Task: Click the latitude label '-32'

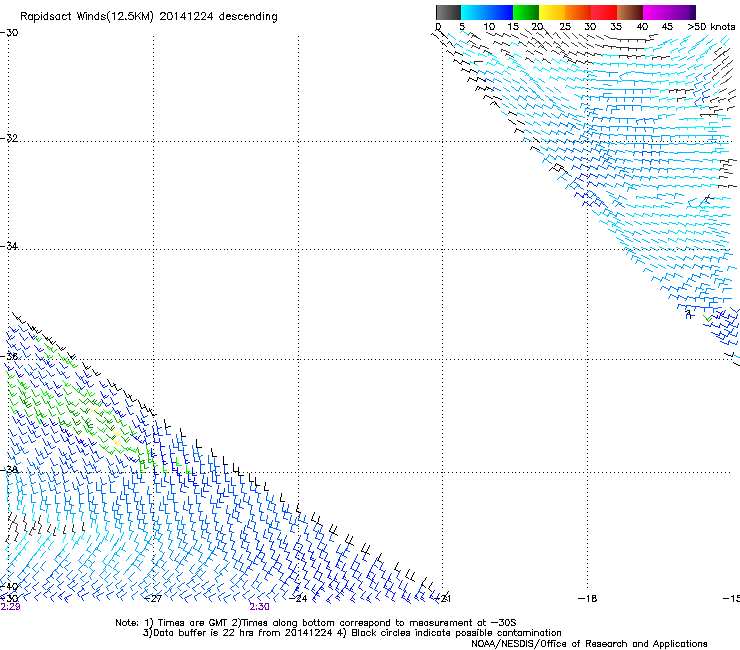Action: (9, 138)
